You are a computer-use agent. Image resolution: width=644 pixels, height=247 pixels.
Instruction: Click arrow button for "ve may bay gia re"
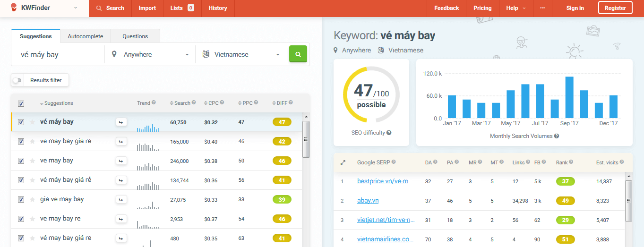(x=121, y=142)
